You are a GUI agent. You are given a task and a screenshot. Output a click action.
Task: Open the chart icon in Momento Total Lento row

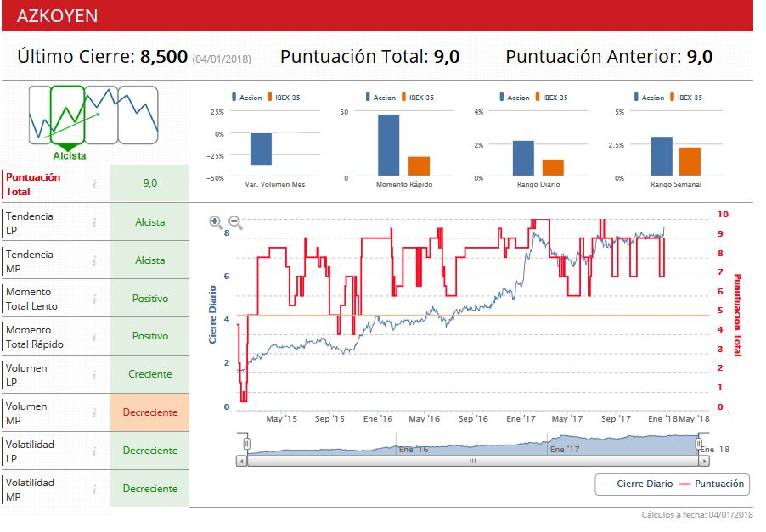(x=94, y=299)
